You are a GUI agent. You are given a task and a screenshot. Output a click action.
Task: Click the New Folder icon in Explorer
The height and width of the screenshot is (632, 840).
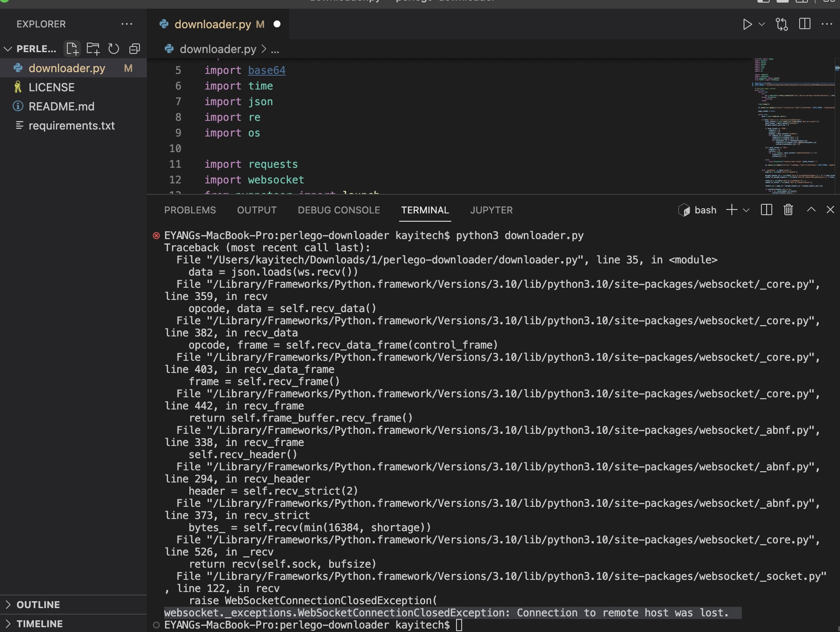[x=93, y=49]
